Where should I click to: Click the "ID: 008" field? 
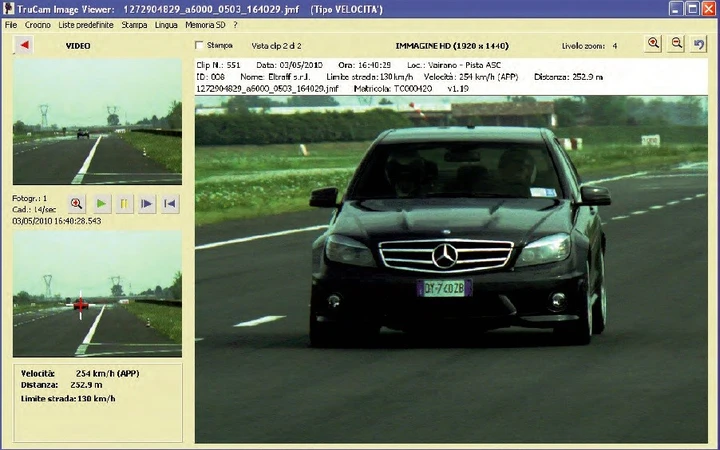[x=211, y=77]
